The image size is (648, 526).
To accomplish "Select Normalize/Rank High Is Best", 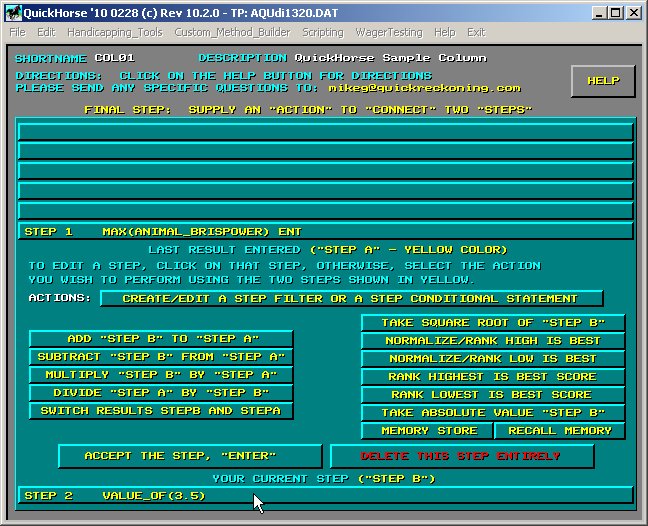I will click(493, 341).
